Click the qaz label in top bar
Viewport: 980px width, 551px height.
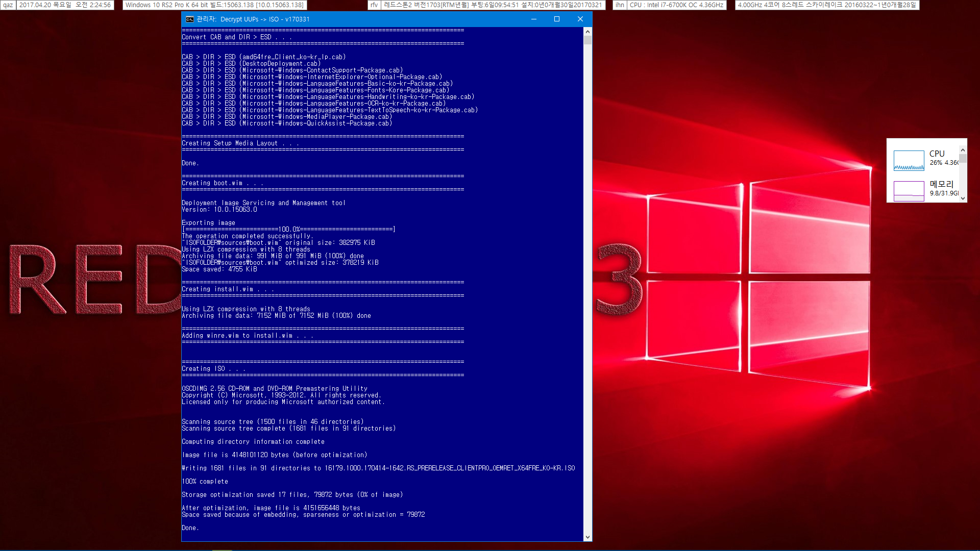pyautogui.click(x=8, y=5)
